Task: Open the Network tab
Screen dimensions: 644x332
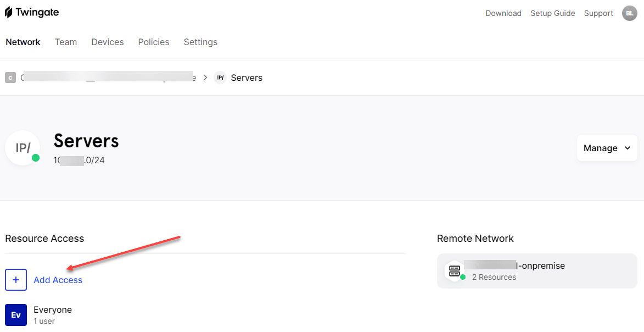Action: 23,42
